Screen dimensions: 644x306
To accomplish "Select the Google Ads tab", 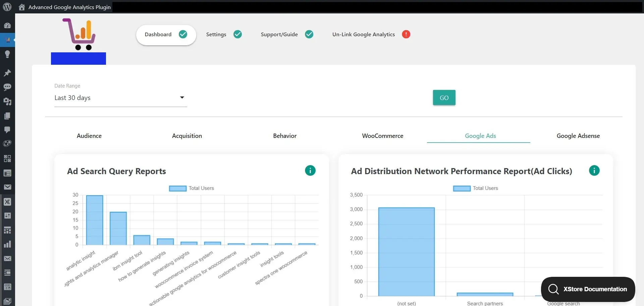I will [x=480, y=136].
